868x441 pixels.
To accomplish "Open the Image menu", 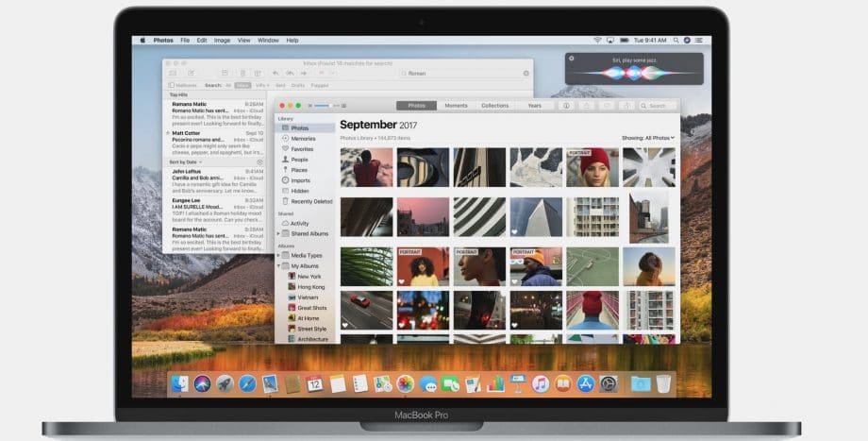I will tap(222, 41).
